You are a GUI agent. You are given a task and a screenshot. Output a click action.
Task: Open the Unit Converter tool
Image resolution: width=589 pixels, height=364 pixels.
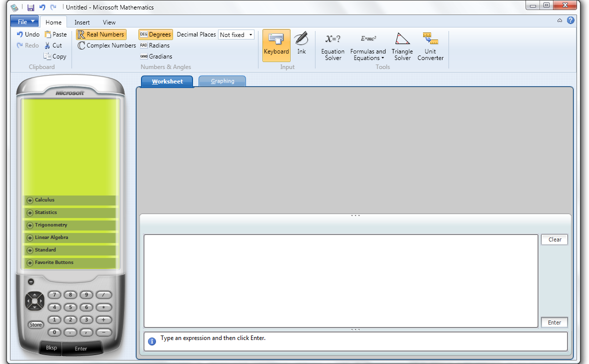(x=430, y=46)
